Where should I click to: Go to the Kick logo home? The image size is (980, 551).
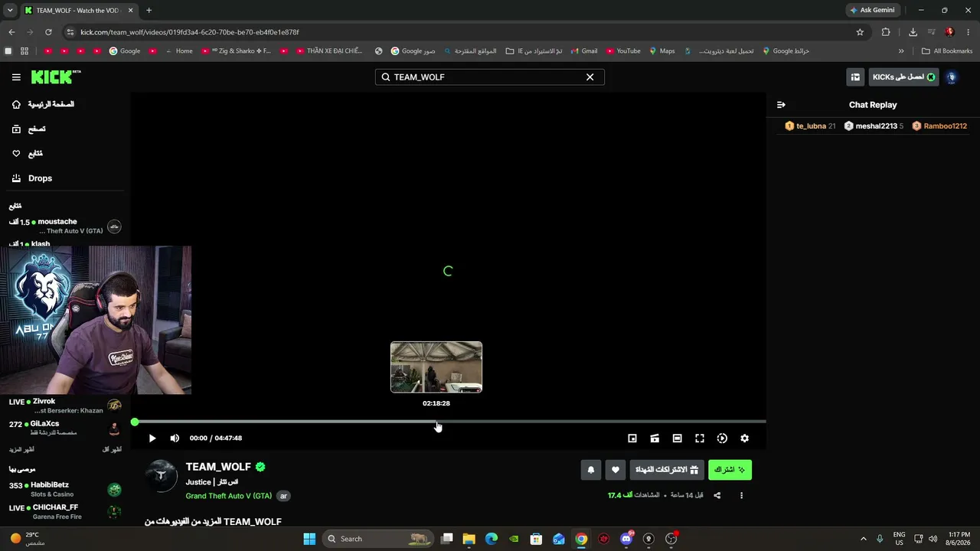point(55,77)
